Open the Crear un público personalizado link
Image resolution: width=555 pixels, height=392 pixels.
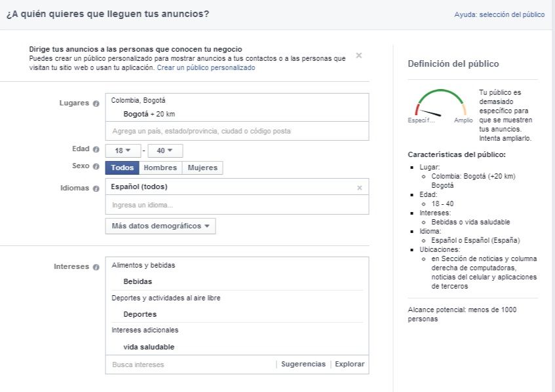[206, 67]
